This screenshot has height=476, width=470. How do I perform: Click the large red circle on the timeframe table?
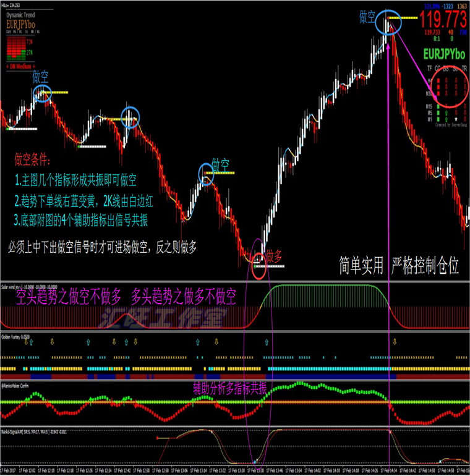tap(449, 86)
